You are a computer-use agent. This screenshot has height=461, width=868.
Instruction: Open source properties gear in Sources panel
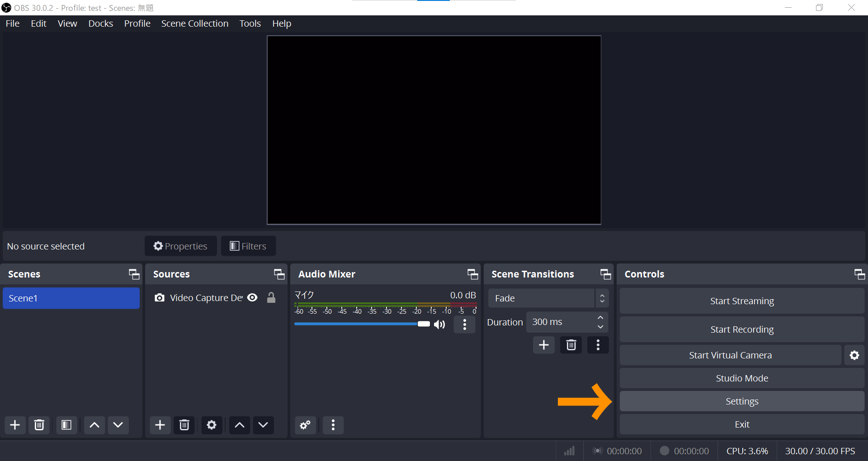coord(212,425)
